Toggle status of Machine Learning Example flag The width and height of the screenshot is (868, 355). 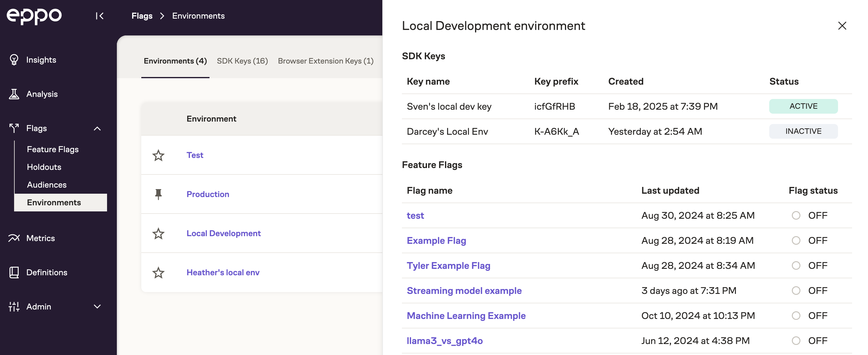pos(796,316)
